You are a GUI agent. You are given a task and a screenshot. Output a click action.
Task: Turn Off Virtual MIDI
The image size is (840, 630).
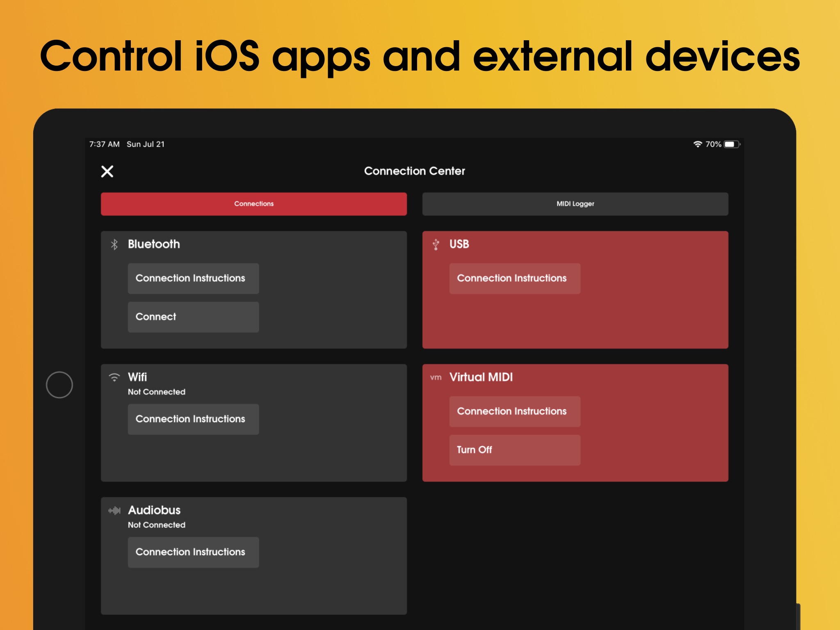pyautogui.click(x=515, y=450)
